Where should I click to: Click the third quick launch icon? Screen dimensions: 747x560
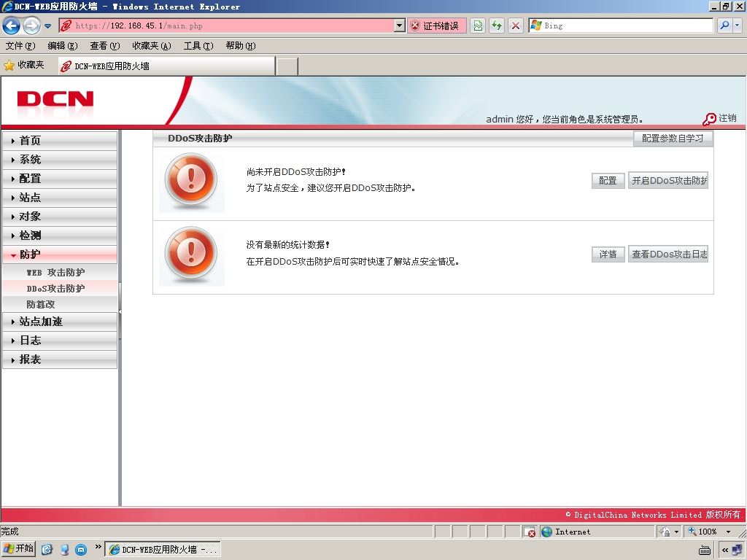point(82,550)
